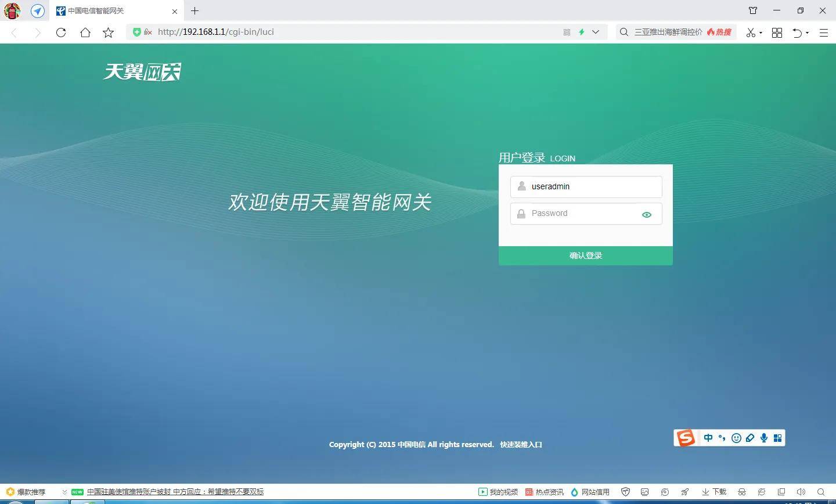Click the split window icon in status bar
The width and height of the screenshot is (836, 504).
click(781, 492)
